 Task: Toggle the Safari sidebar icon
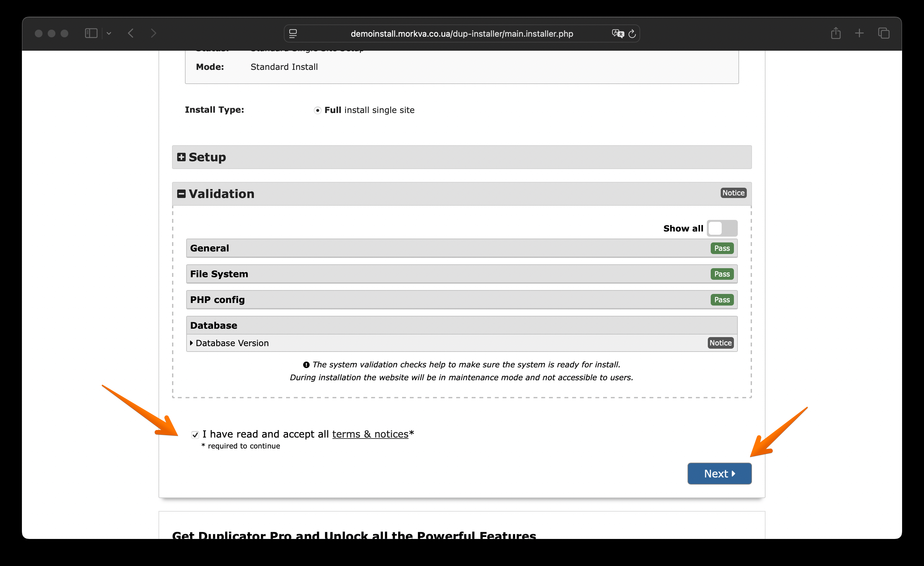pos(91,33)
